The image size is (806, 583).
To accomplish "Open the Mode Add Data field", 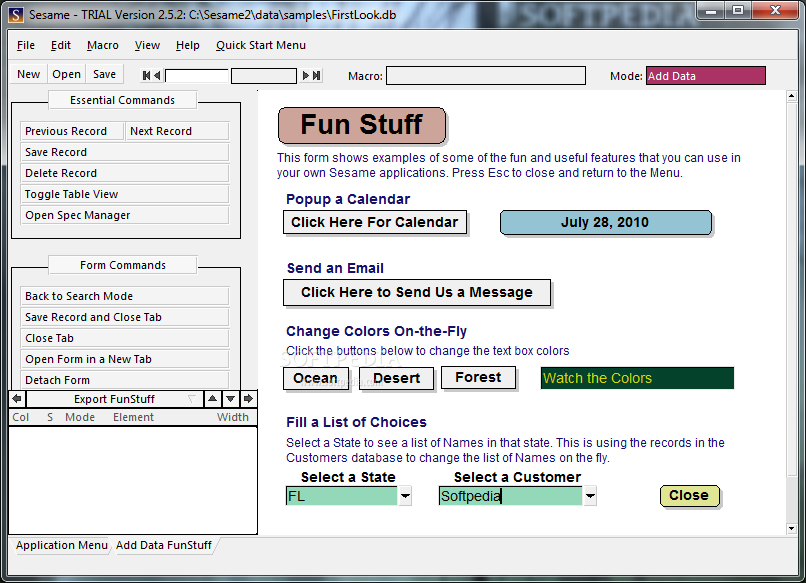I will coord(705,76).
